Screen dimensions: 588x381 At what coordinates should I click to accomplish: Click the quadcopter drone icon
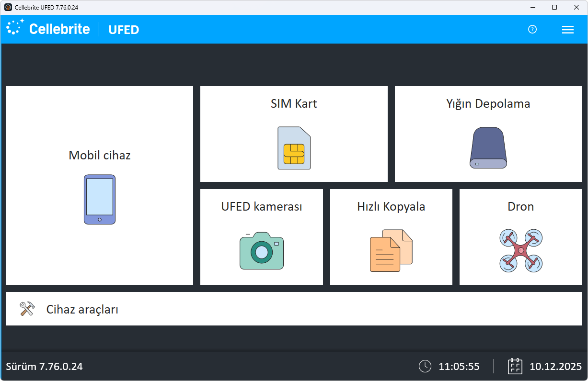click(x=521, y=251)
